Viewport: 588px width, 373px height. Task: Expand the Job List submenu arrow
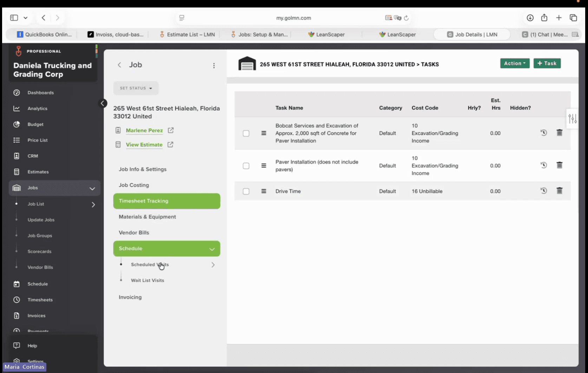point(93,204)
